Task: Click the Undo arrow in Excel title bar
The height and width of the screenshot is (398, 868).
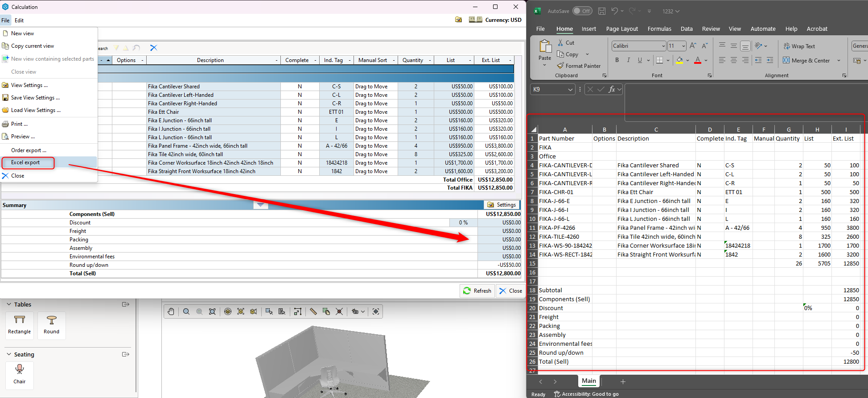Action: click(615, 11)
